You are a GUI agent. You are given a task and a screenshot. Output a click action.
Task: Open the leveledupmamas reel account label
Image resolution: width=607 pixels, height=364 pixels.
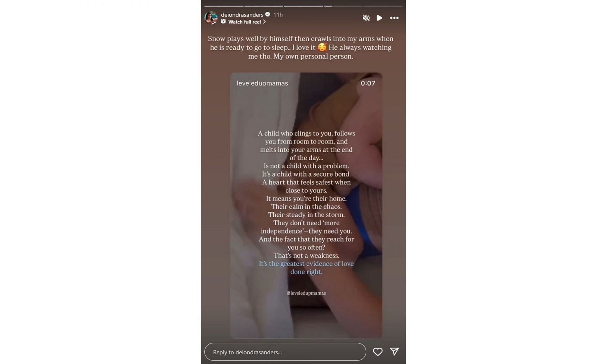[262, 83]
